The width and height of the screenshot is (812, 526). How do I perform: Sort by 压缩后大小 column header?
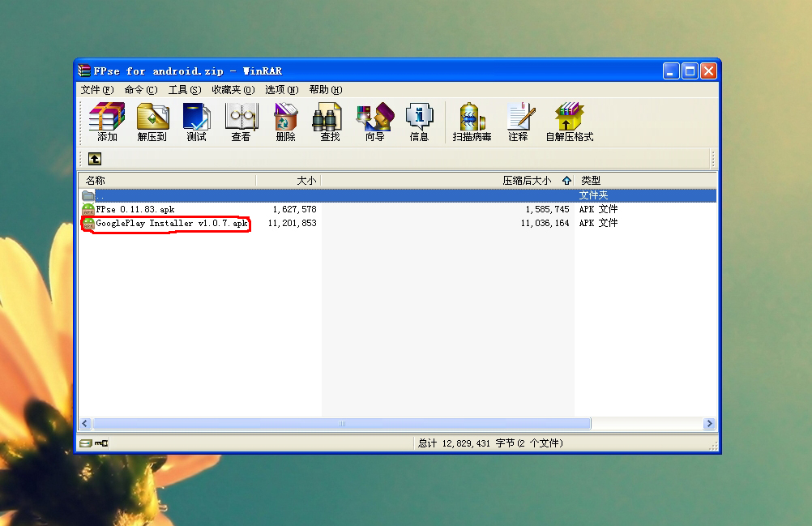click(448, 180)
